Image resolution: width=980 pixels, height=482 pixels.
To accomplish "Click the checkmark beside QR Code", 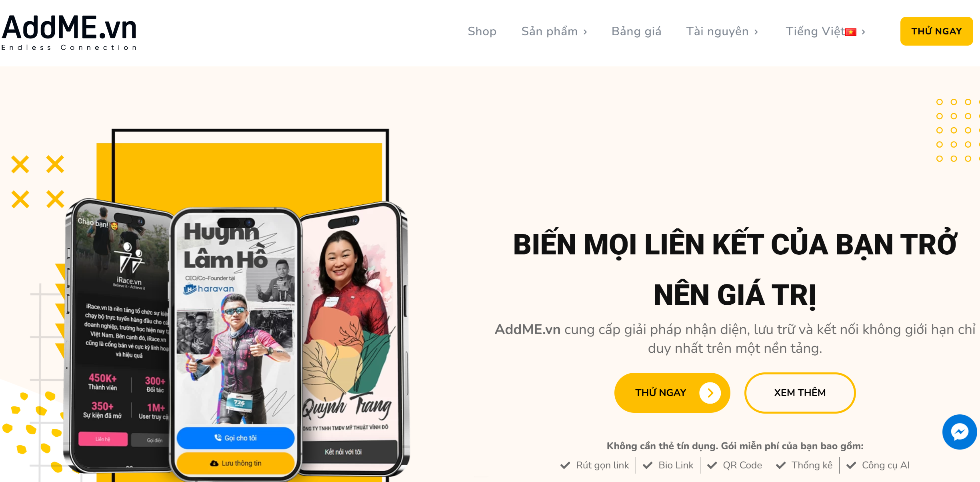I will pyautogui.click(x=712, y=465).
